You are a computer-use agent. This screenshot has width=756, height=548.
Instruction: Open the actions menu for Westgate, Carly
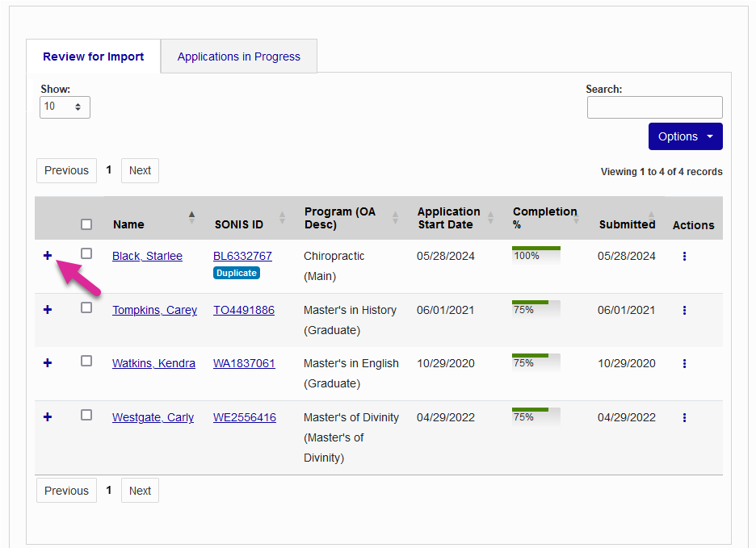click(684, 417)
